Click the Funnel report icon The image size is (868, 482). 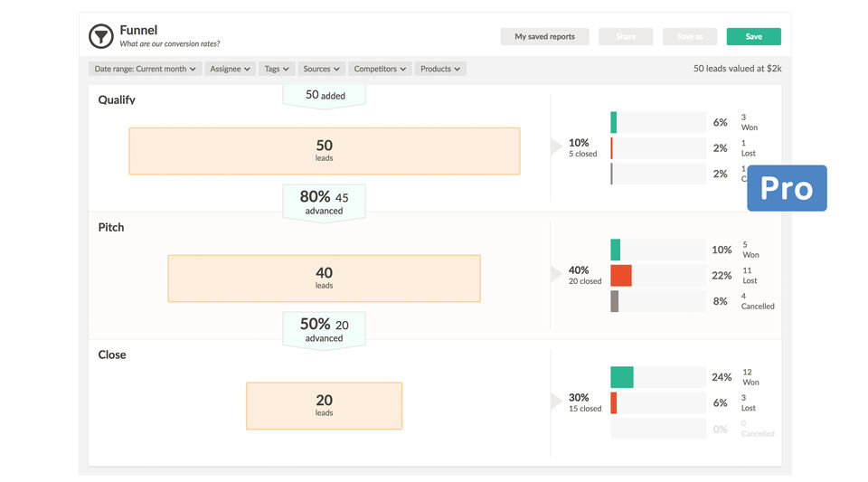[x=100, y=36]
